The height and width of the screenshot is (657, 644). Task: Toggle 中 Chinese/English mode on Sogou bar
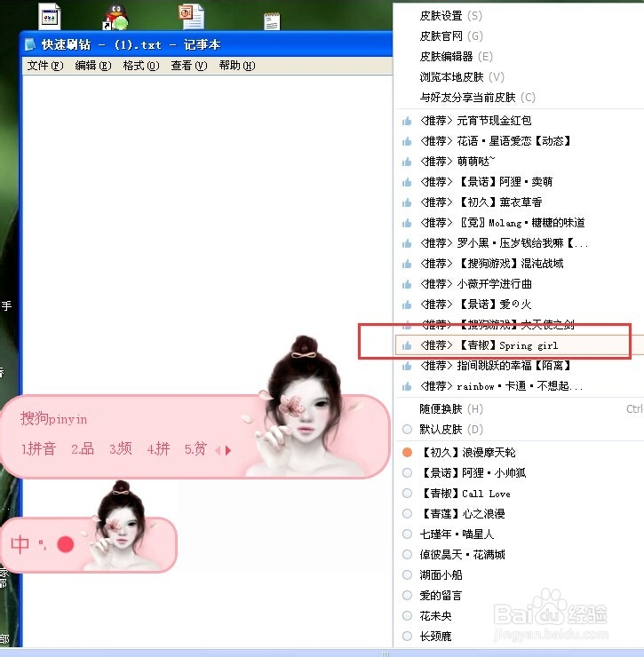20,545
